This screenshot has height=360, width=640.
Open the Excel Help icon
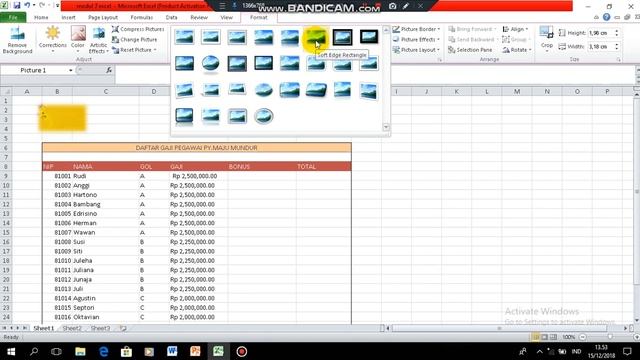pyautogui.click(x=607, y=17)
